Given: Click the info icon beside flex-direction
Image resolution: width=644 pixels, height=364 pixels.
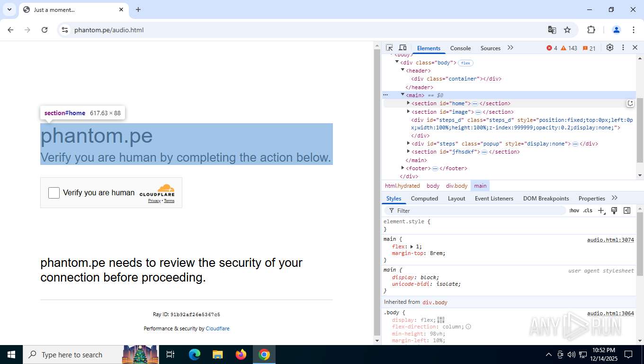Looking at the screenshot, I should tap(468, 327).
